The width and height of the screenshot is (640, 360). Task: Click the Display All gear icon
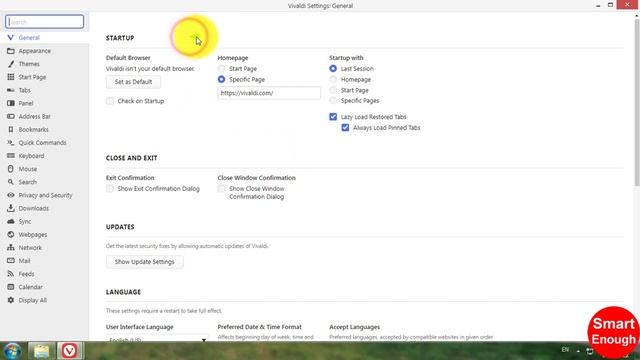pyautogui.click(x=11, y=300)
